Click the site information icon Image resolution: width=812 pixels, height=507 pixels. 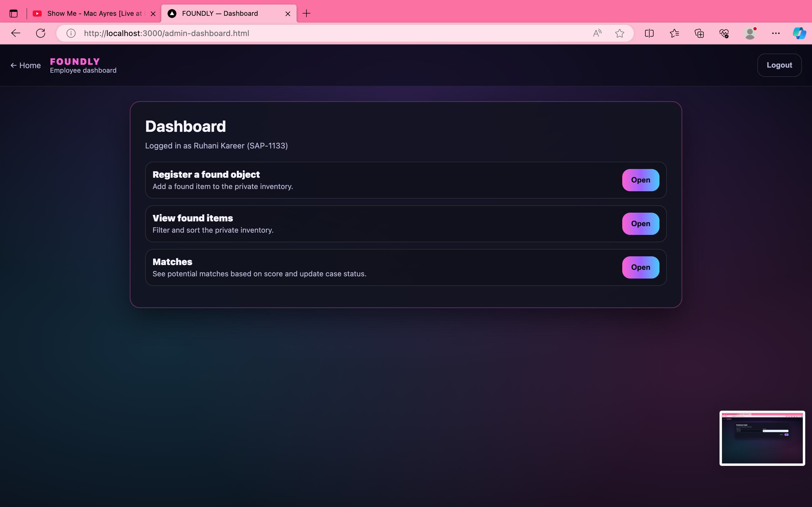tap(71, 33)
